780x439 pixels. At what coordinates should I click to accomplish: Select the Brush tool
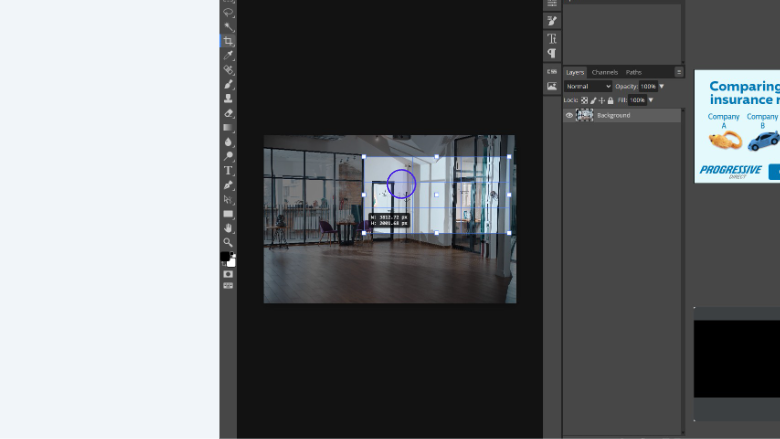point(228,84)
